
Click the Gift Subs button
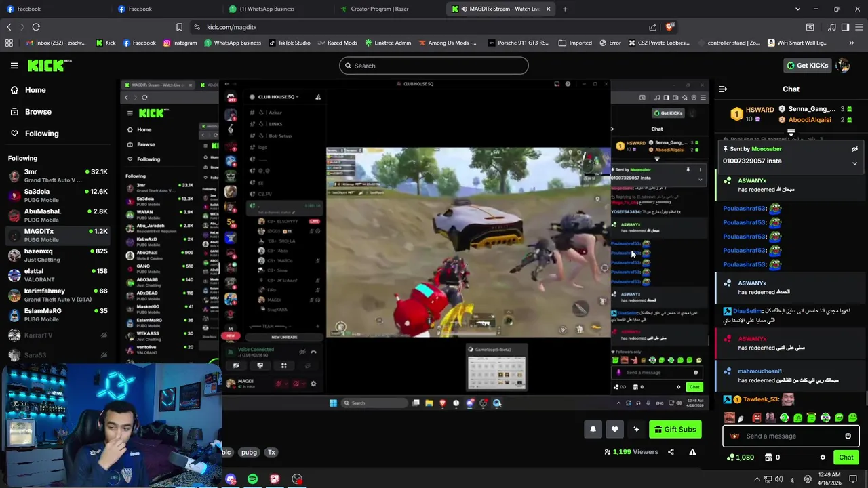click(x=675, y=429)
